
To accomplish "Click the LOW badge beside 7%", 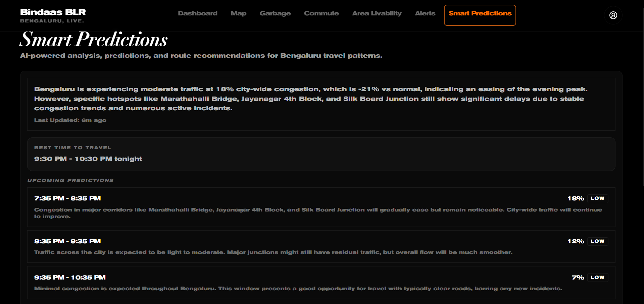I will 597,278.
